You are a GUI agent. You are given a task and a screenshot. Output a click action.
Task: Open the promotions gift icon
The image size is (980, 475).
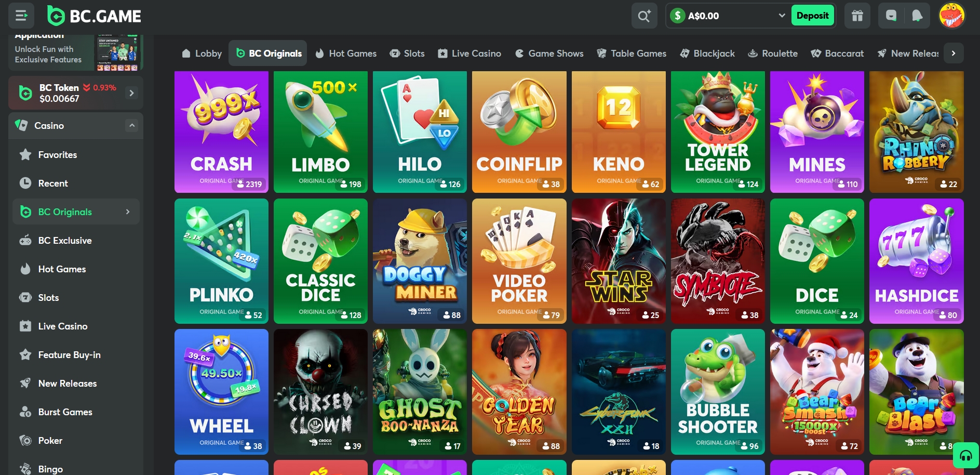pos(857,16)
